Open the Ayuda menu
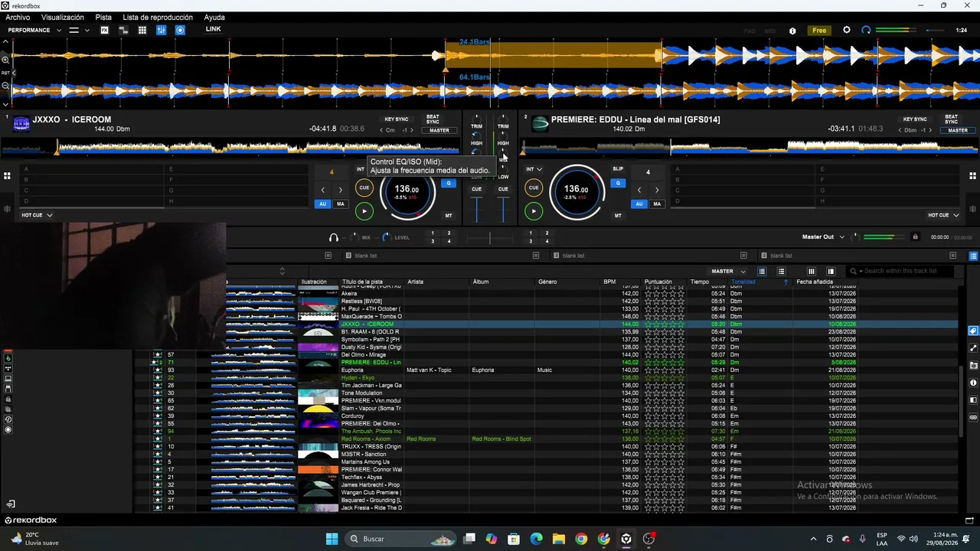The image size is (980, 551). pos(214,18)
